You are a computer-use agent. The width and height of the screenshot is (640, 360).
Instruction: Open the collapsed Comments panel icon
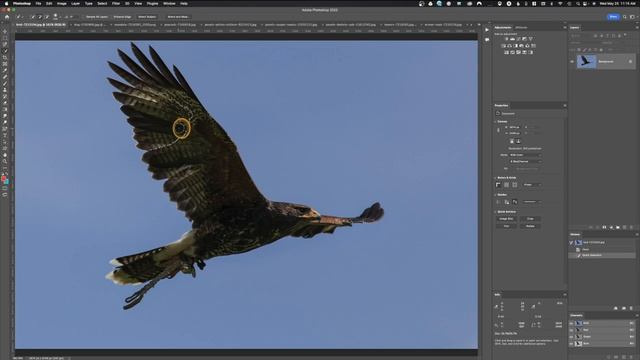(487, 40)
